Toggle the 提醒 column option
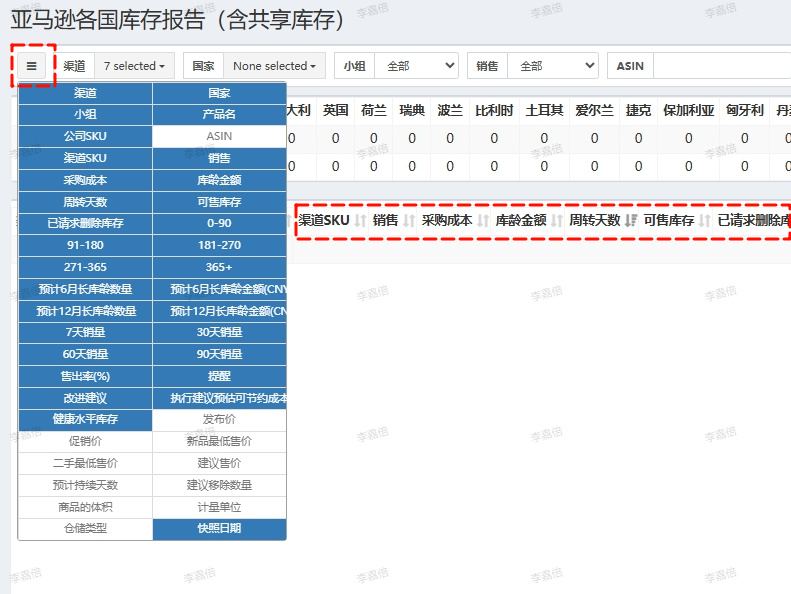 tap(219, 376)
